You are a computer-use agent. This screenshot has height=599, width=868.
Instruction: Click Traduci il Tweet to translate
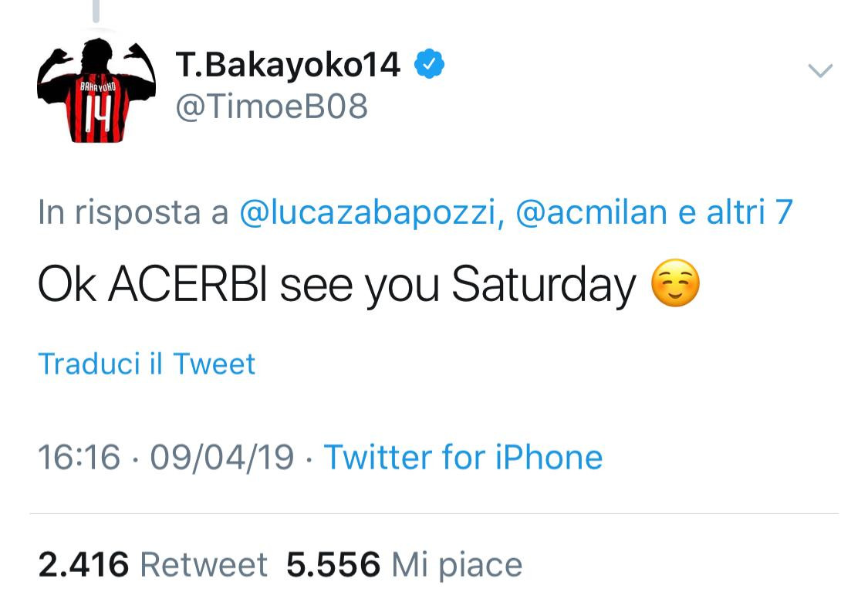147,363
